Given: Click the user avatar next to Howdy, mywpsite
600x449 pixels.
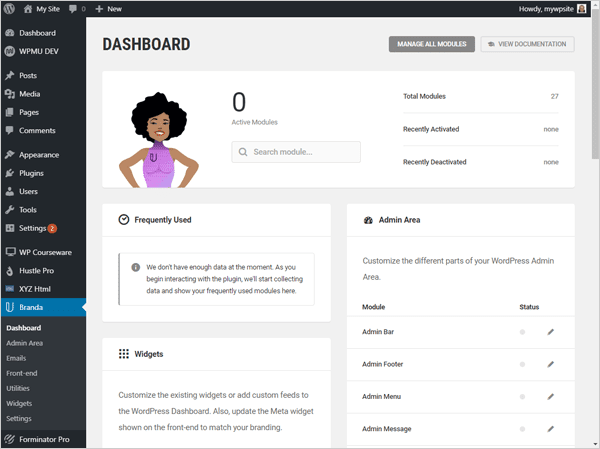Looking at the screenshot, I should tap(581, 9).
